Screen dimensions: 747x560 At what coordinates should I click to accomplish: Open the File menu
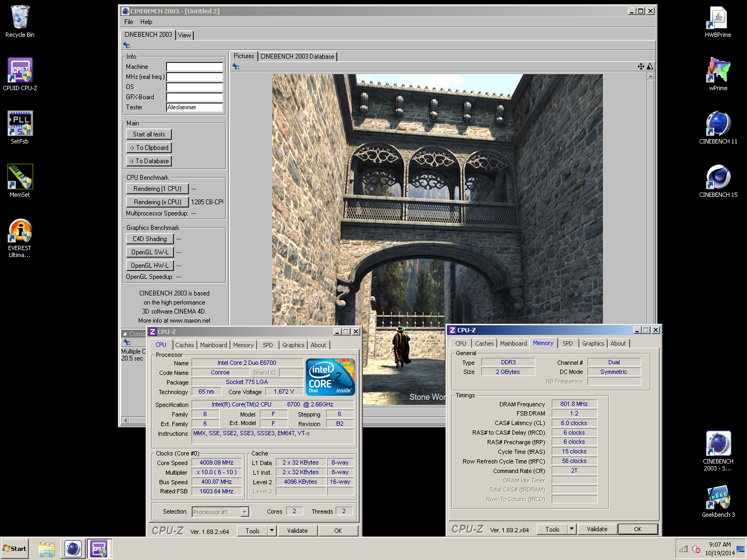coord(129,22)
